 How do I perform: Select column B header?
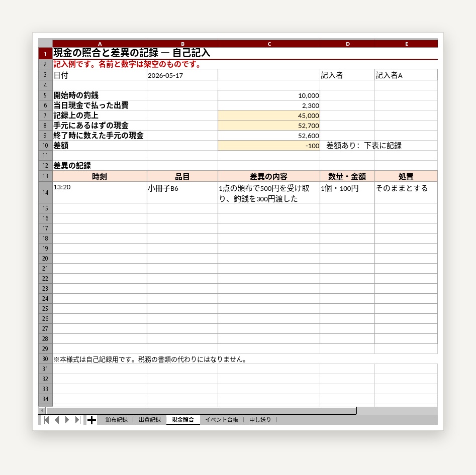tap(182, 44)
